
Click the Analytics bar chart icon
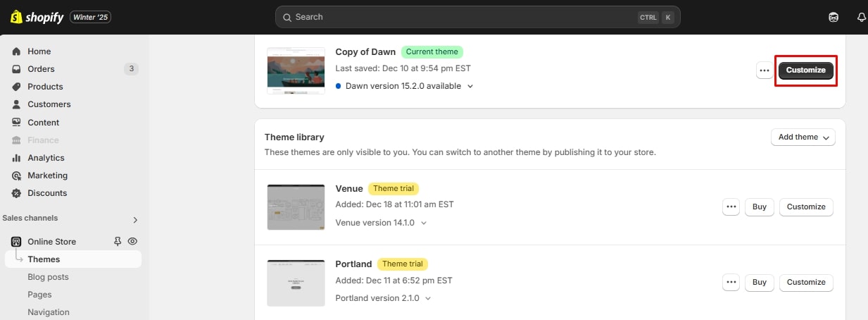coord(16,158)
